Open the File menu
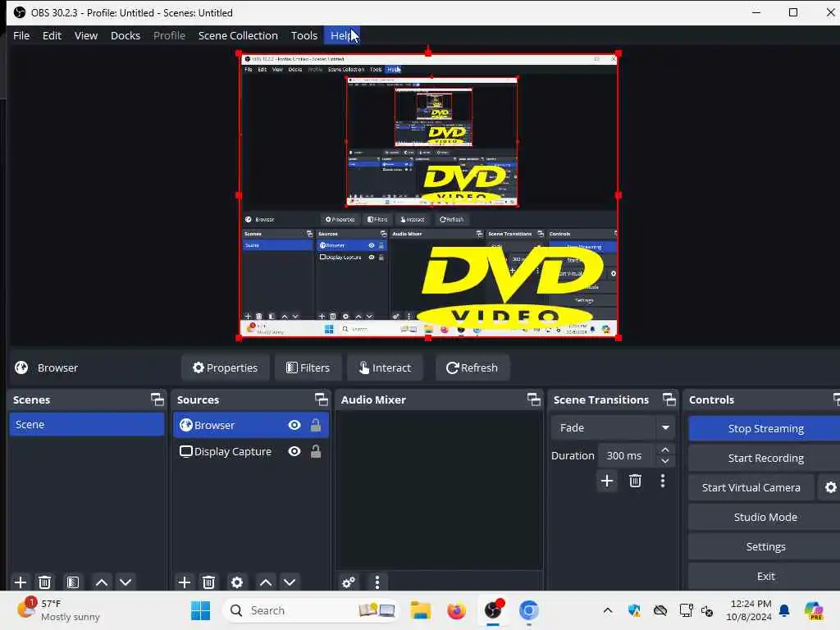840x630 pixels. click(21, 35)
